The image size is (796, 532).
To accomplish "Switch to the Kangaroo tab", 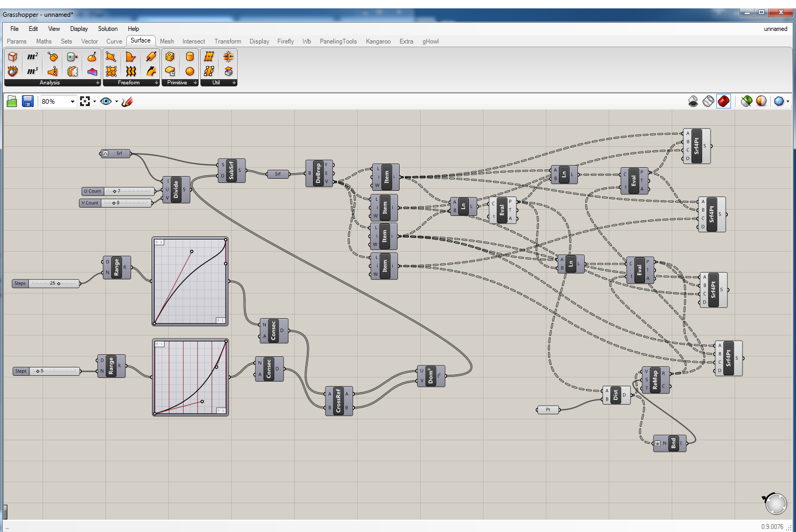I will pyautogui.click(x=378, y=41).
